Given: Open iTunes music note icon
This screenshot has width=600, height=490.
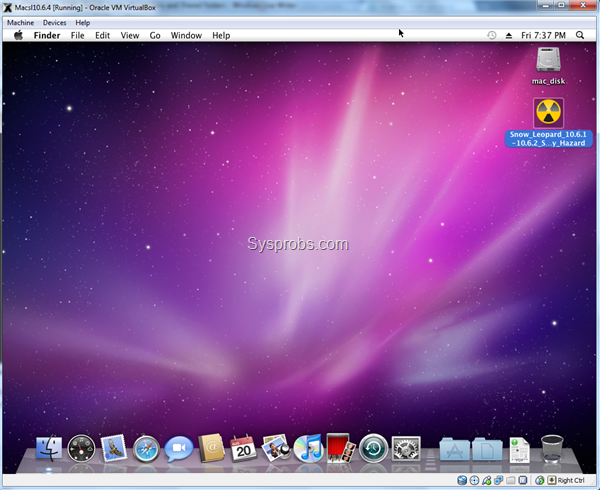Looking at the screenshot, I should click(308, 448).
